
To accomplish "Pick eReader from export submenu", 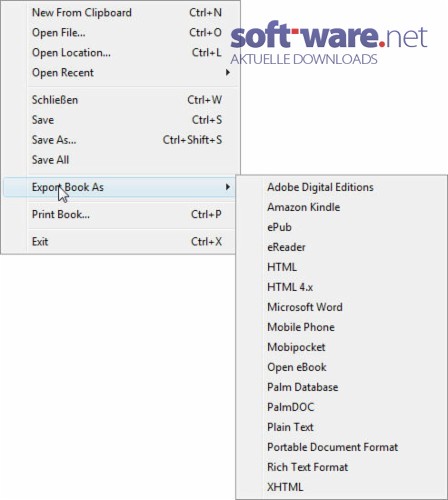I will (341, 247).
